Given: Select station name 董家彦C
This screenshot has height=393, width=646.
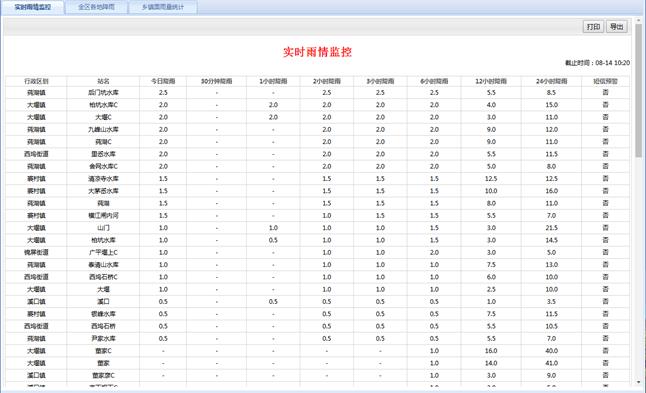Looking at the screenshot, I should 103,375.
